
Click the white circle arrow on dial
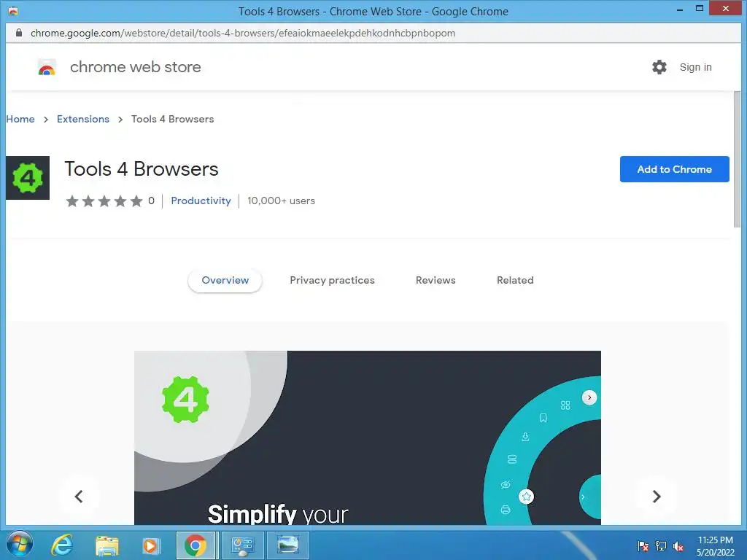589,397
